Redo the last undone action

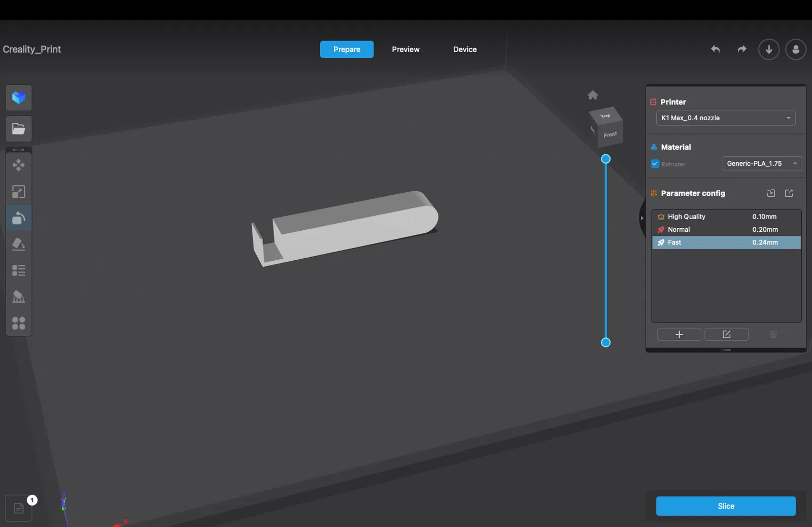[x=742, y=49]
